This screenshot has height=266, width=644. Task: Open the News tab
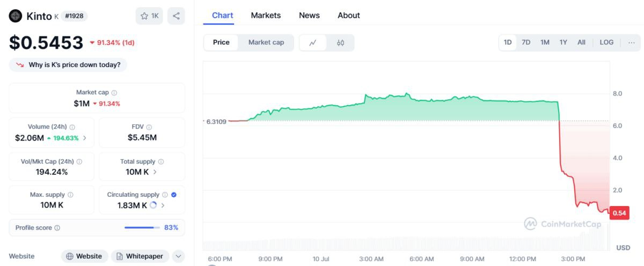point(309,15)
